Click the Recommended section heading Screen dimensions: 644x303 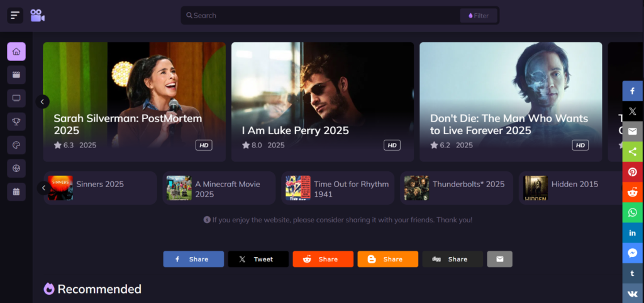click(99, 289)
